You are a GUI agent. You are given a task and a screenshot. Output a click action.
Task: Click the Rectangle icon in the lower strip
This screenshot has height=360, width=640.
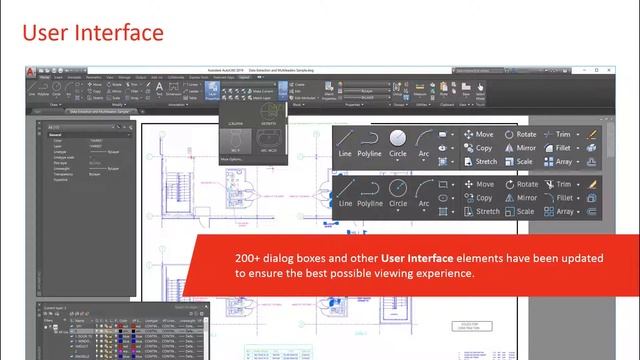pos(443,184)
